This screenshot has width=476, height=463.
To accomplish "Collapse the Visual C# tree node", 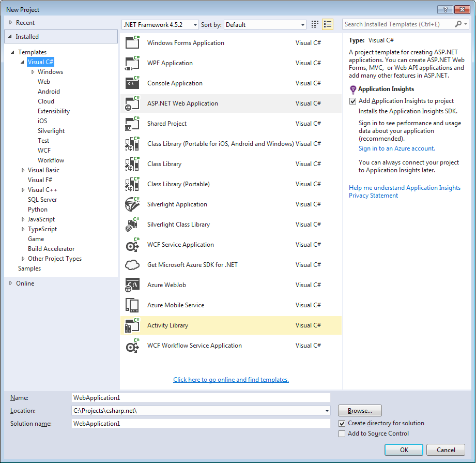I will pyautogui.click(x=22, y=62).
